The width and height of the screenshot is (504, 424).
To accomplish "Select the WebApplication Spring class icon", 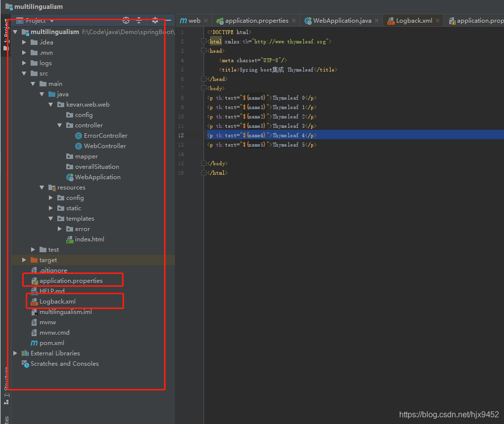I will 70,177.
